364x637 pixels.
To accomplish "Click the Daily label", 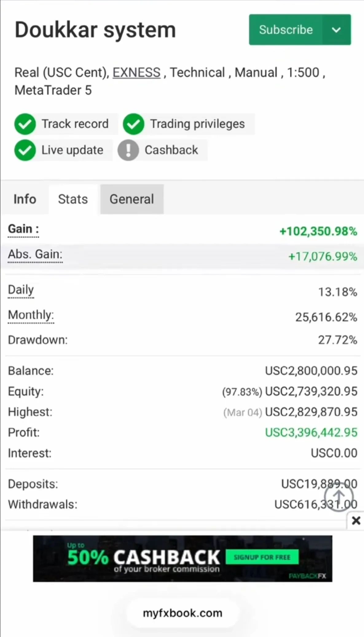I will point(21,290).
